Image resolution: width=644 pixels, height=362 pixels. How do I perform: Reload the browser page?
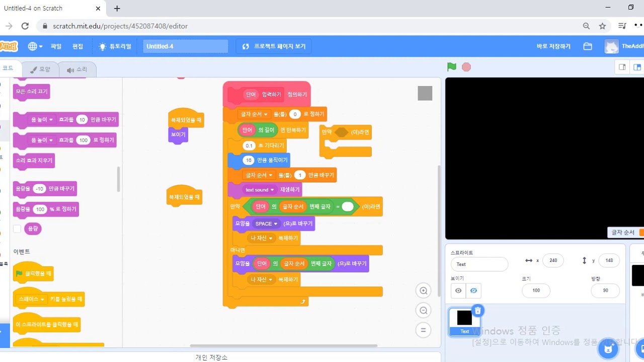click(25, 26)
